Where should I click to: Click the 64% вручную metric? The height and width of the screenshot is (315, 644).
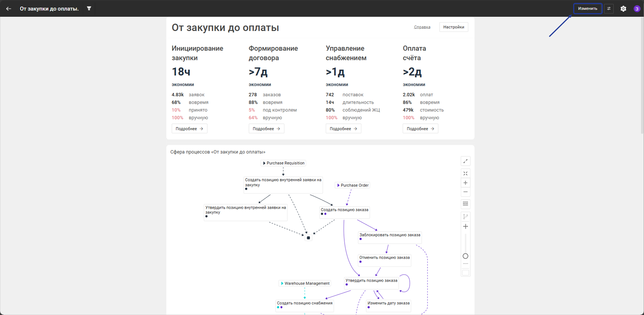pyautogui.click(x=266, y=118)
